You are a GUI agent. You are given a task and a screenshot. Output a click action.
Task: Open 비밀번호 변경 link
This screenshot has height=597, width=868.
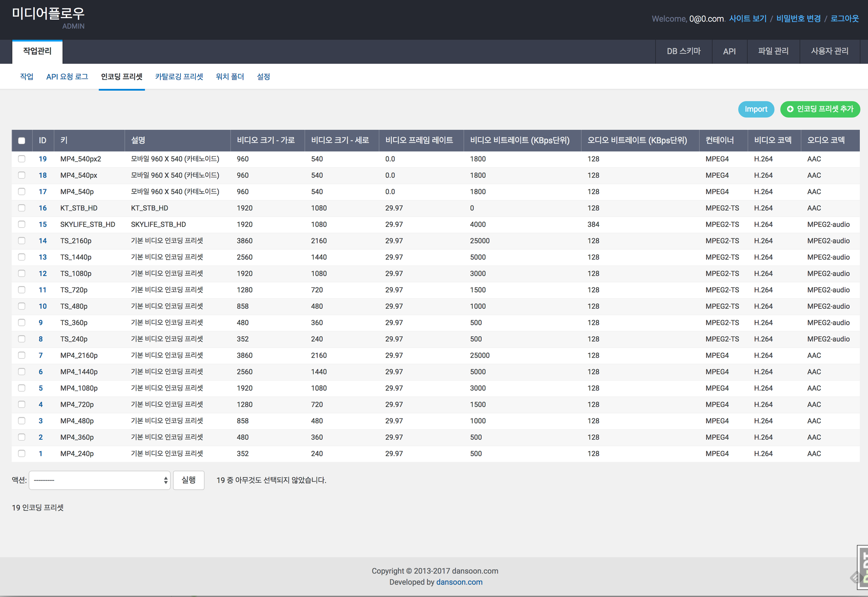(x=798, y=19)
